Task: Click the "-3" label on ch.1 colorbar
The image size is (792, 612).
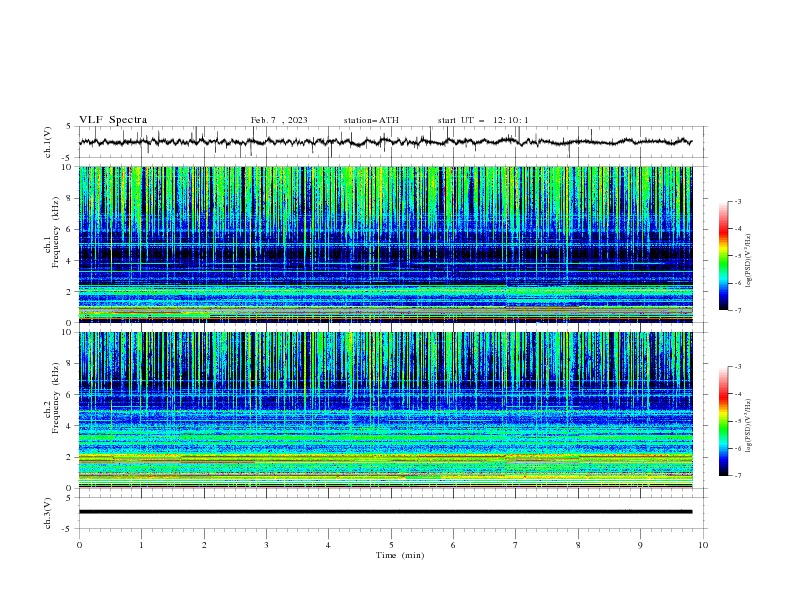Action: coord(737,201)
